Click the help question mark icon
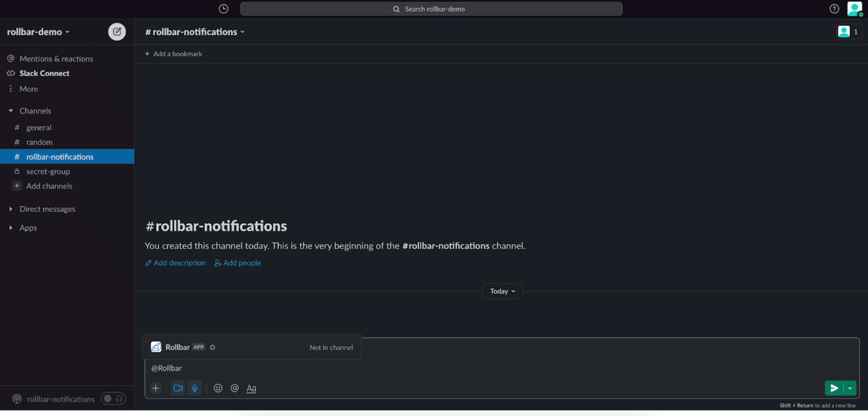The height and width of the screenshot is (416, 868). click(834, 9)
